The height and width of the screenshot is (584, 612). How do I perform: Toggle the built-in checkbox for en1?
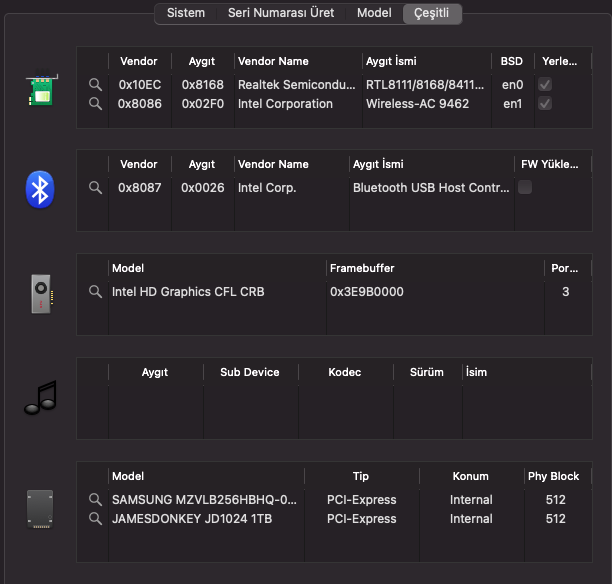point(545,104)
